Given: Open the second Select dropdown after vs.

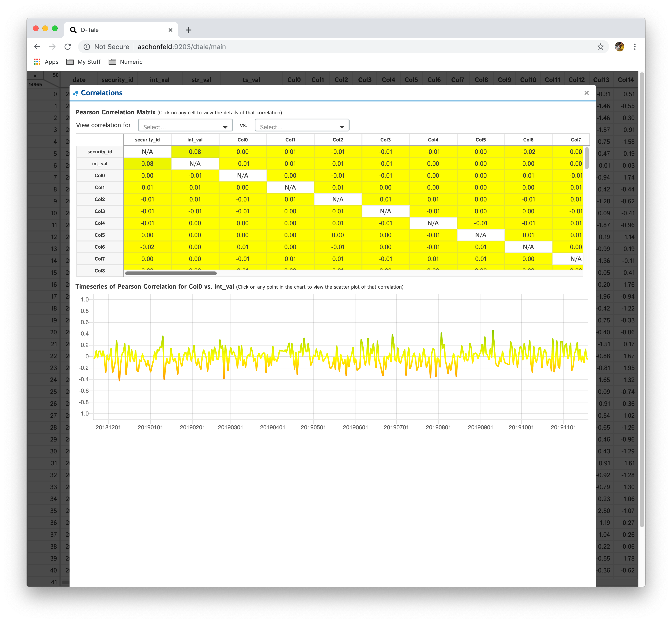Looking at the screenshot, I should pyautogui.click(x=302, y=125).
